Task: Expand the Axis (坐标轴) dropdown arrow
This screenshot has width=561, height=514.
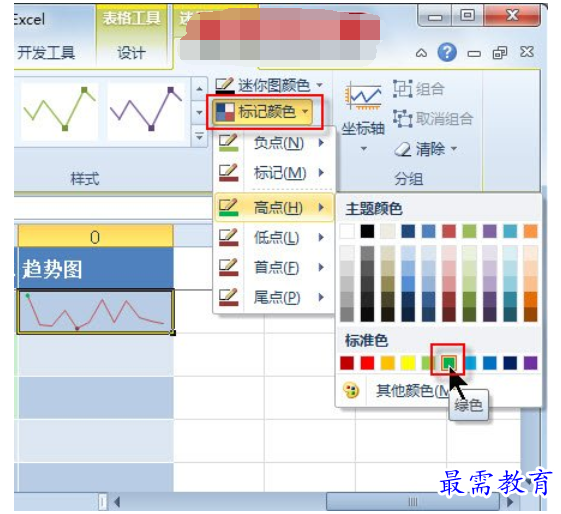Action: pyautogui.click(x=364, y=148)
